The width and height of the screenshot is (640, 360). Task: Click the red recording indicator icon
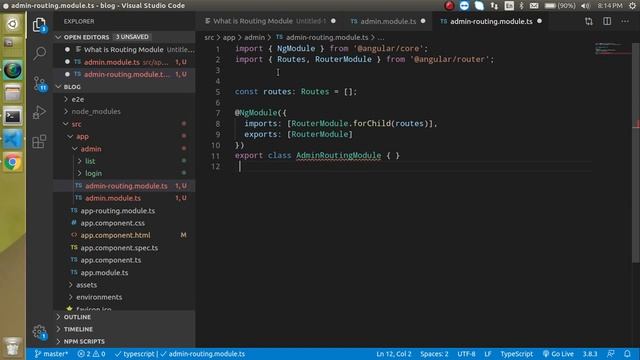click(449, 6)
